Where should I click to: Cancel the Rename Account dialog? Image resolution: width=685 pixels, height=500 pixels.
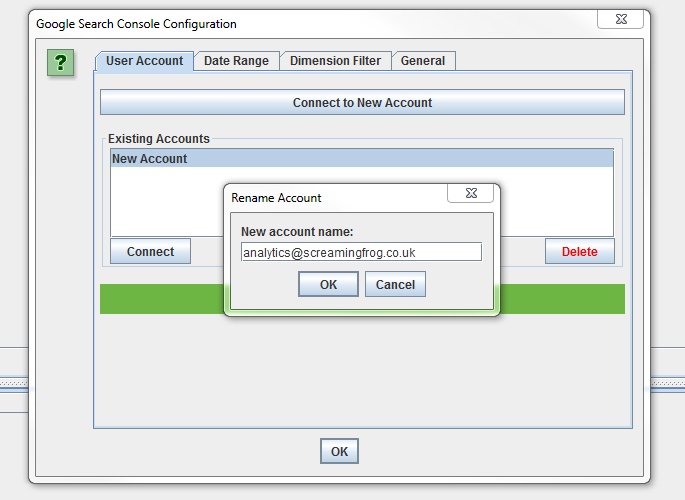point(395,284)
